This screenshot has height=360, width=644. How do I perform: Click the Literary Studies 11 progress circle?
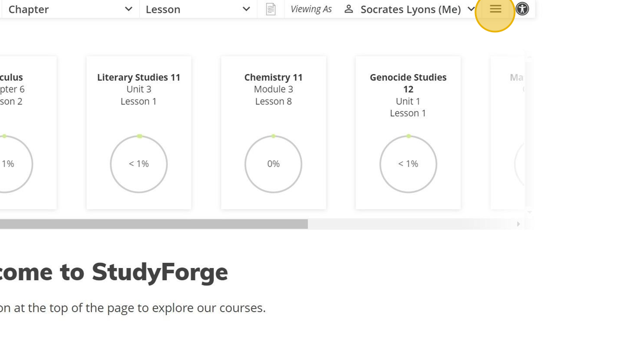pos(139,164)
